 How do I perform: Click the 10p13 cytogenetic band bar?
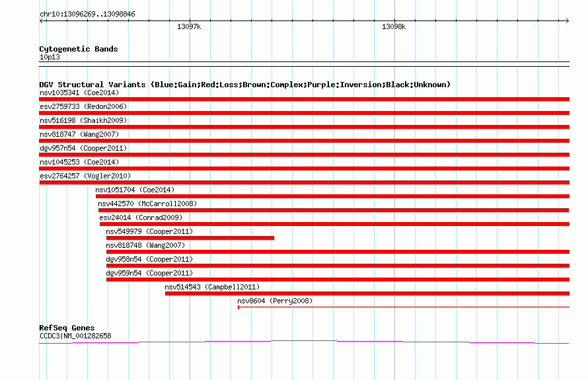tap(304, 64)
